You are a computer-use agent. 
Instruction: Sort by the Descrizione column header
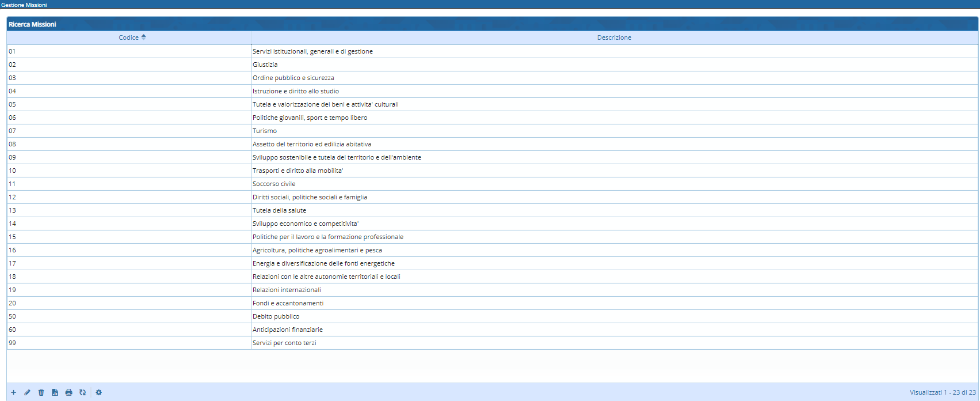613,37
